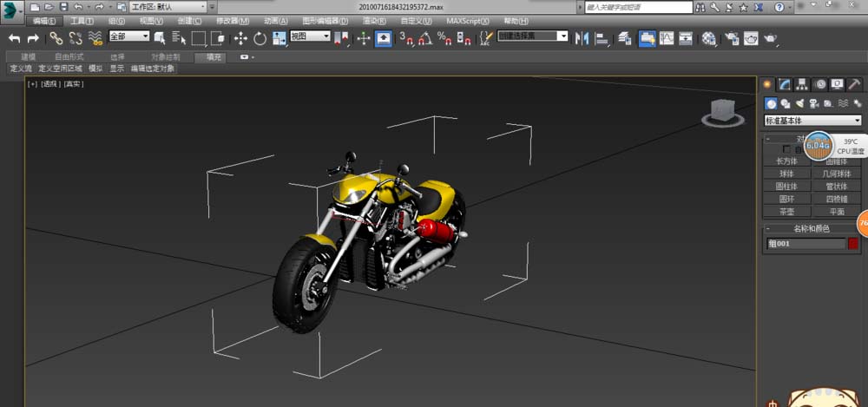Click the red object color swatch
This screenshot has width=868, height=407.
pyautogui.click(x=853, y=244)
